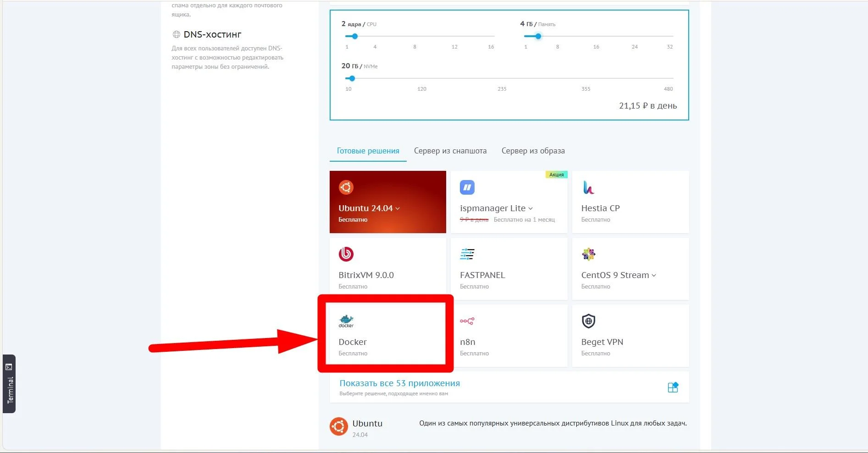Expand CentOS 9 Stream version dropdown
This screenshot has width=868, height=453.
[x=654, y=275]
